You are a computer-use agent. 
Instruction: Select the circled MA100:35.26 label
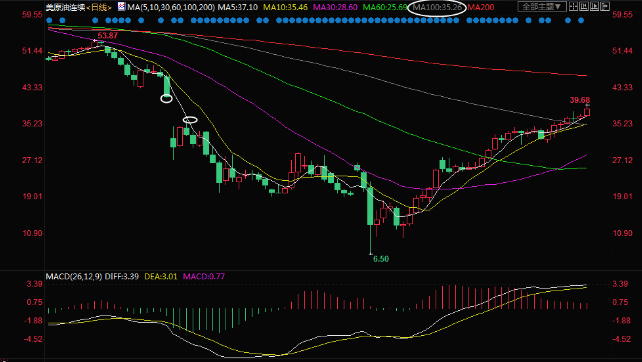click(x=437, y=7)
